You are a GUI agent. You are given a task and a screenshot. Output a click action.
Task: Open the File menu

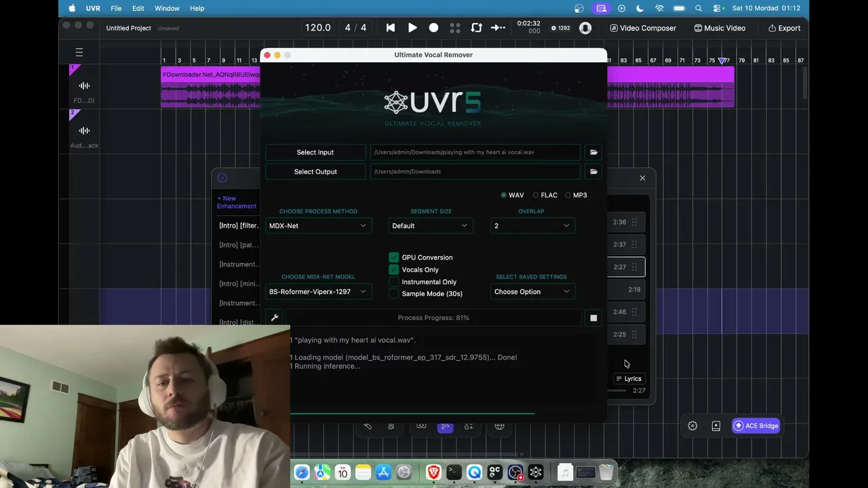116,8
